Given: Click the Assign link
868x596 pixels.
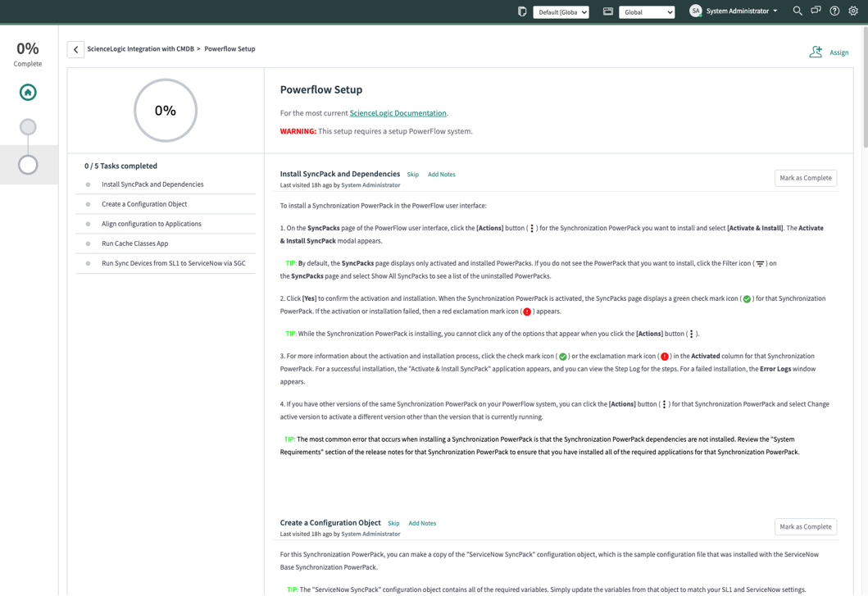Looking at the screenshot, I should point(838,52).
